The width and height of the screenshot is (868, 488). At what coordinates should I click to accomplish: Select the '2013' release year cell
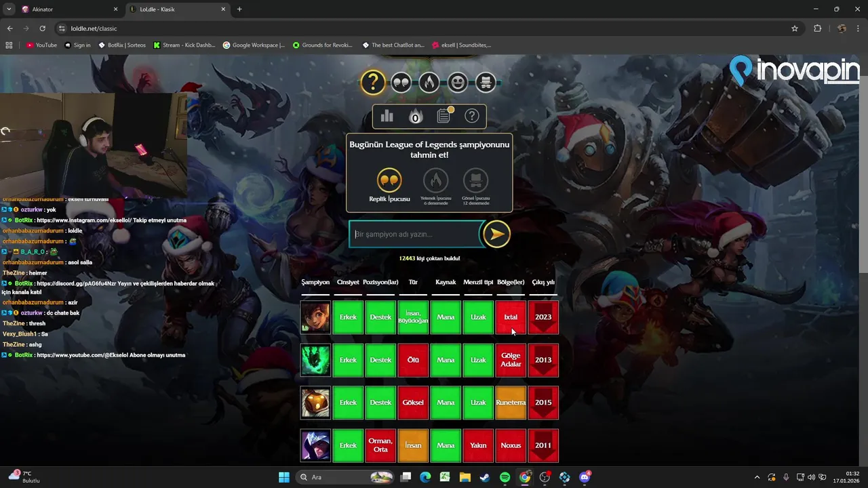click(x=543, y=360)
